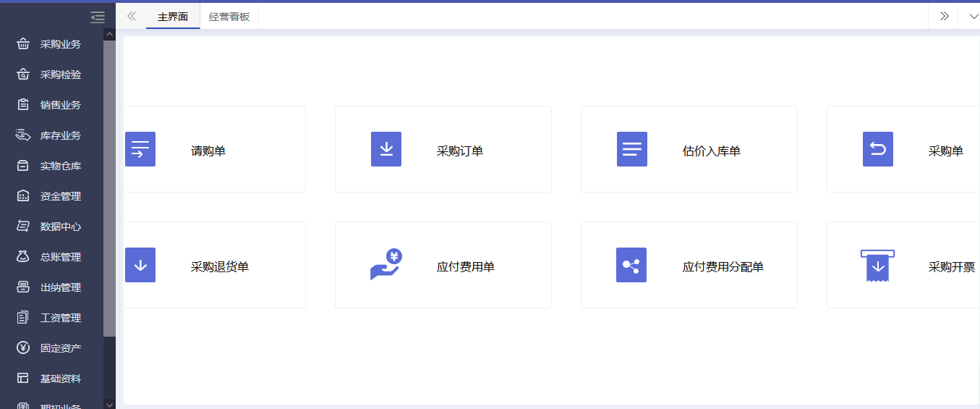The image size is (980, 409).
Task: Click the 采购开票 receipt icon
Action: [877, 266]
